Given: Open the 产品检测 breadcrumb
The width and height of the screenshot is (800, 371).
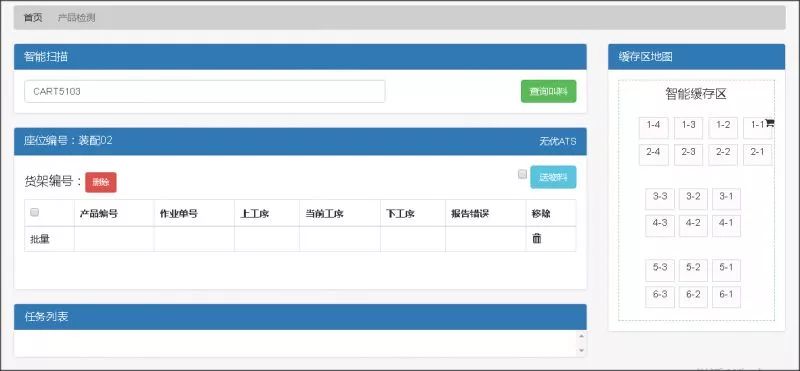Looking at the screenshot, I should click(77, 18).
